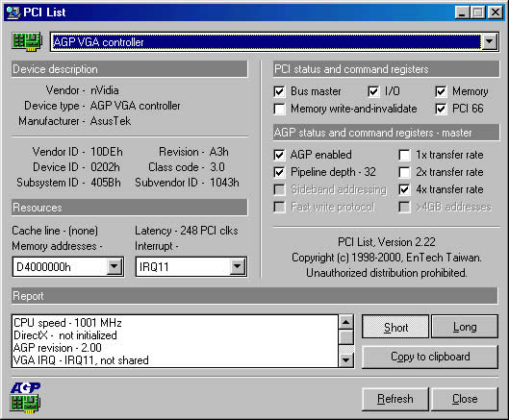Check the 1x transfer rate box
The height and width of the screenshot is (420, 509).
404,155
